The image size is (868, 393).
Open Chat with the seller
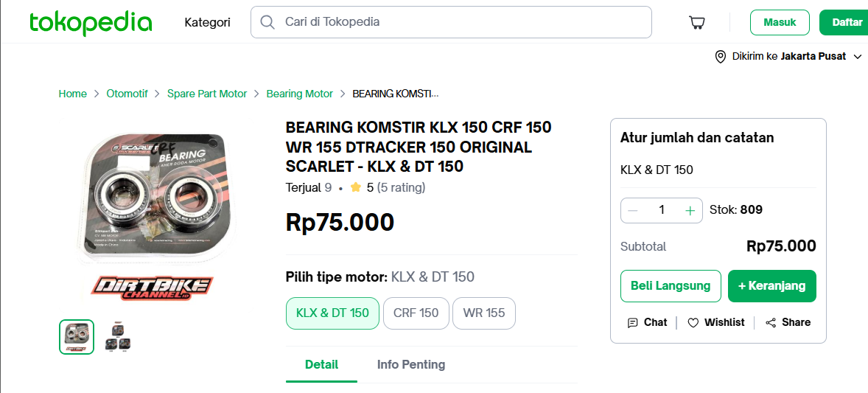(x=647, y=322)
